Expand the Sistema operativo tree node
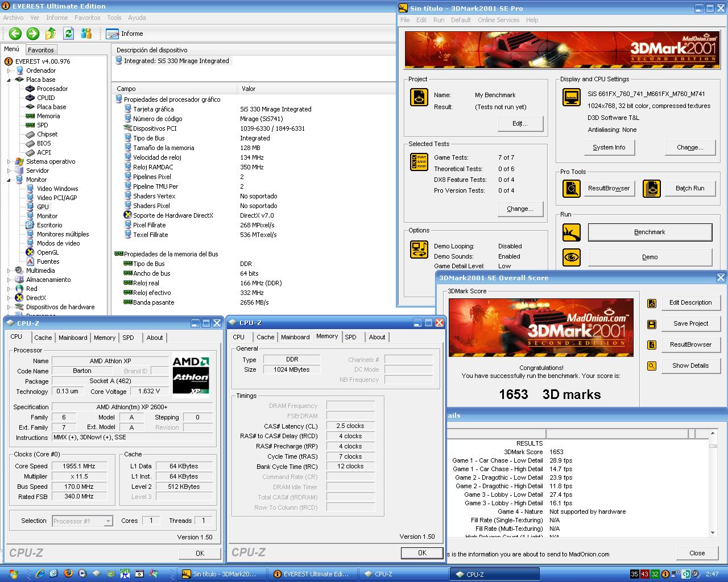Viewport: 728px width, 582px height. 9,161
